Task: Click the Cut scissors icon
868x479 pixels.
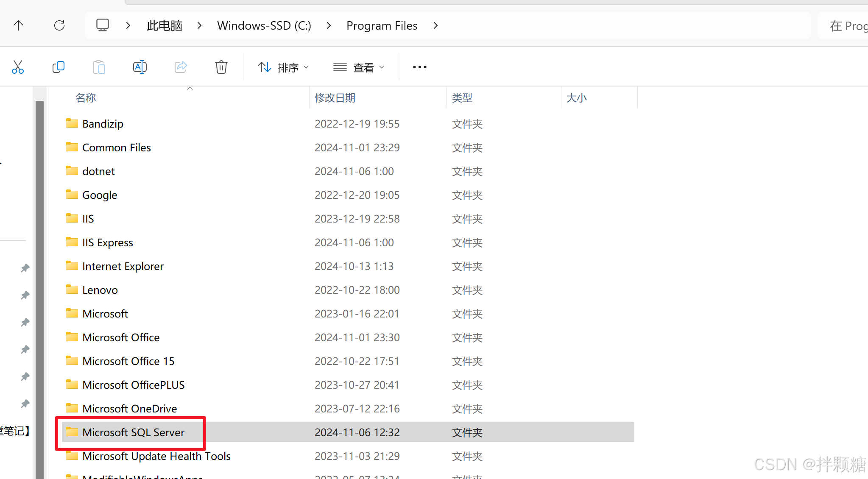Action: (x=18, y=67)
